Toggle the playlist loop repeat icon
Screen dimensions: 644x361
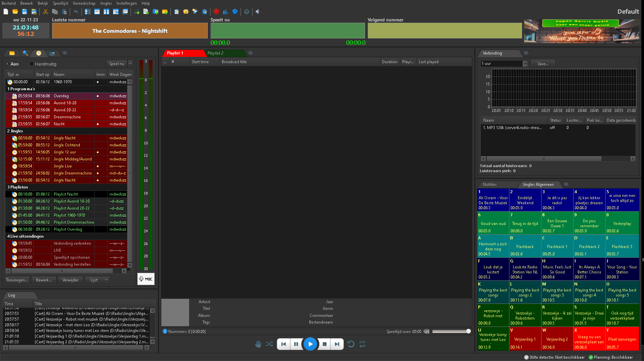coord(362,344)
